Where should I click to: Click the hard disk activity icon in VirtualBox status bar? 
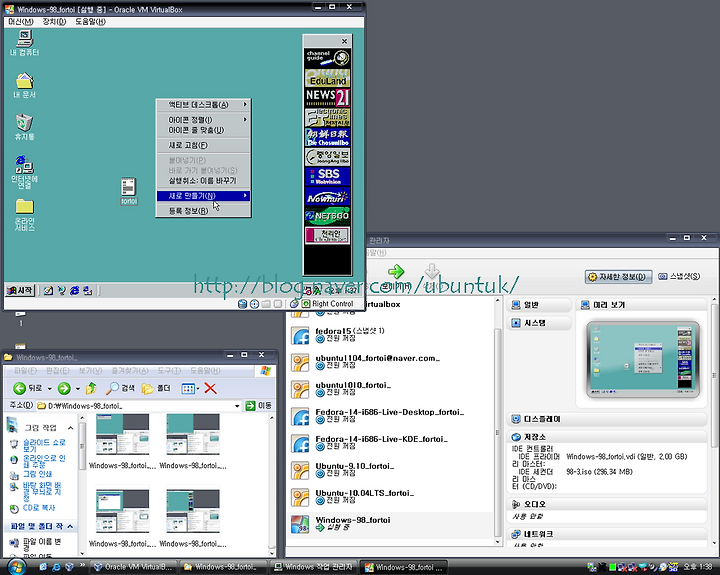click(x=242, y=304)
